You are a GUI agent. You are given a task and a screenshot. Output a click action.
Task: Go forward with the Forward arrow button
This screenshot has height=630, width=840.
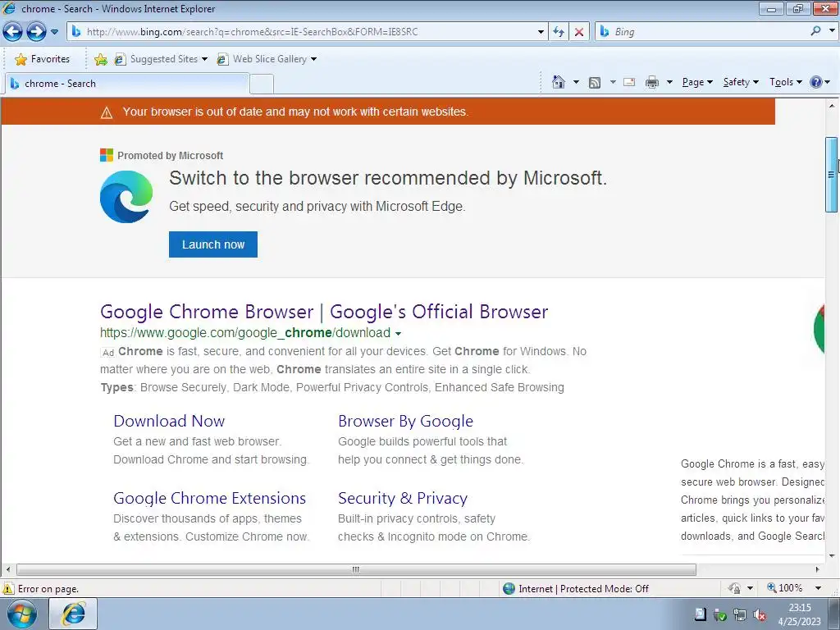click(x=36, y=32)
